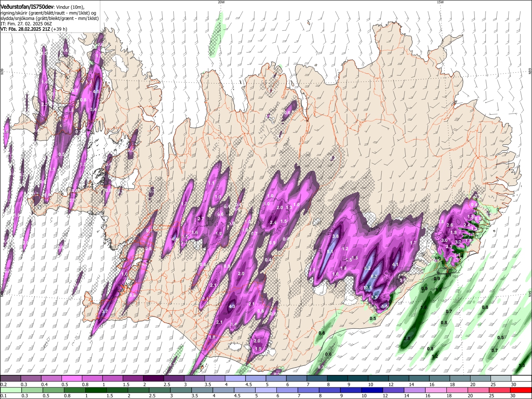Click the 0.1 label in lower legend
532x399 pixels.
[x=3, y=396]
